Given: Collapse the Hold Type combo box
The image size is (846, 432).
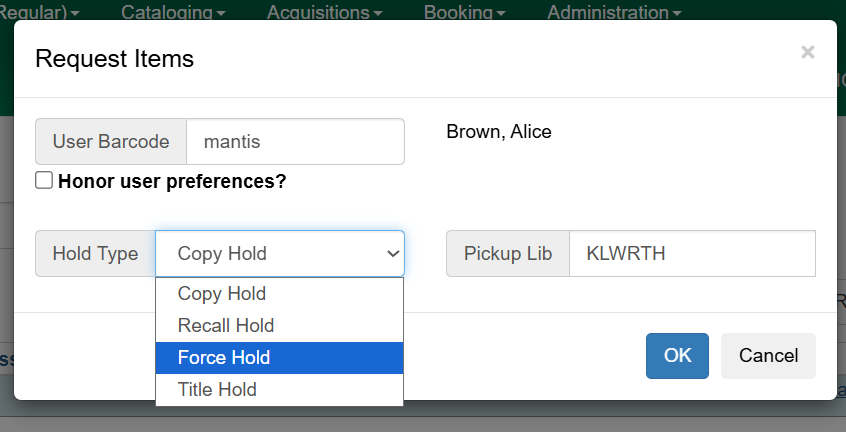Looking at the screenshot, I should [280, 254].
